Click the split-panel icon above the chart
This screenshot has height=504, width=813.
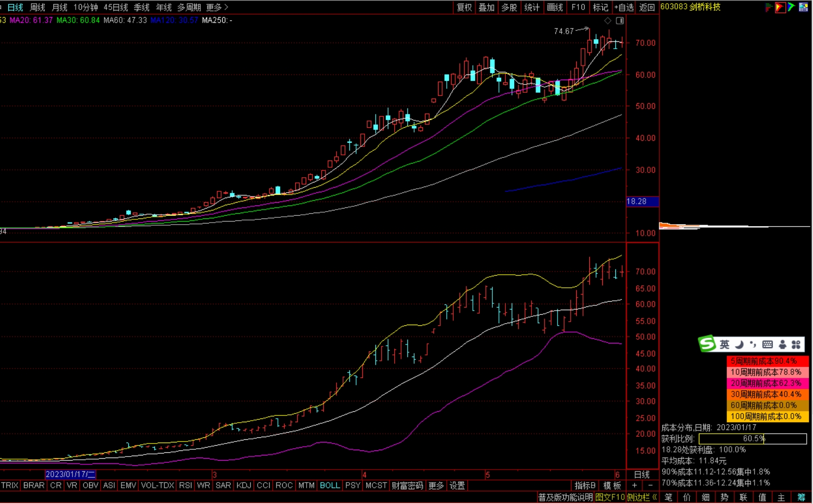point(620,21)
